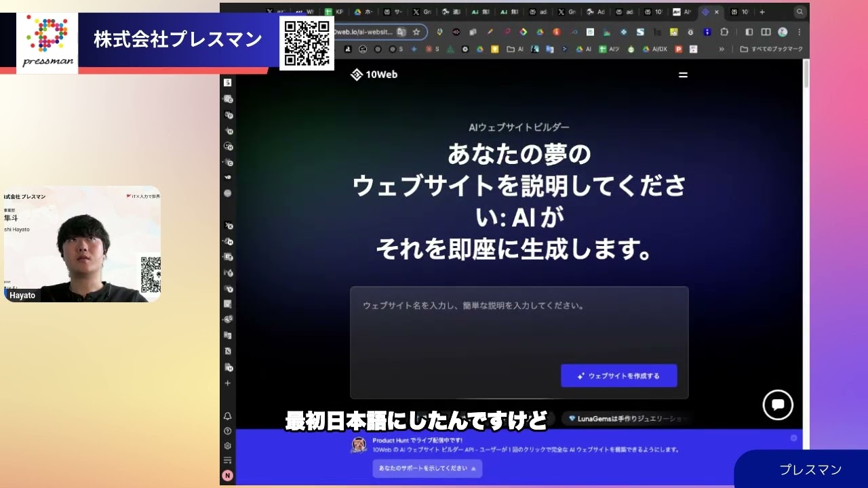Open the notifications bell in sidebar

tap(228, 416)
